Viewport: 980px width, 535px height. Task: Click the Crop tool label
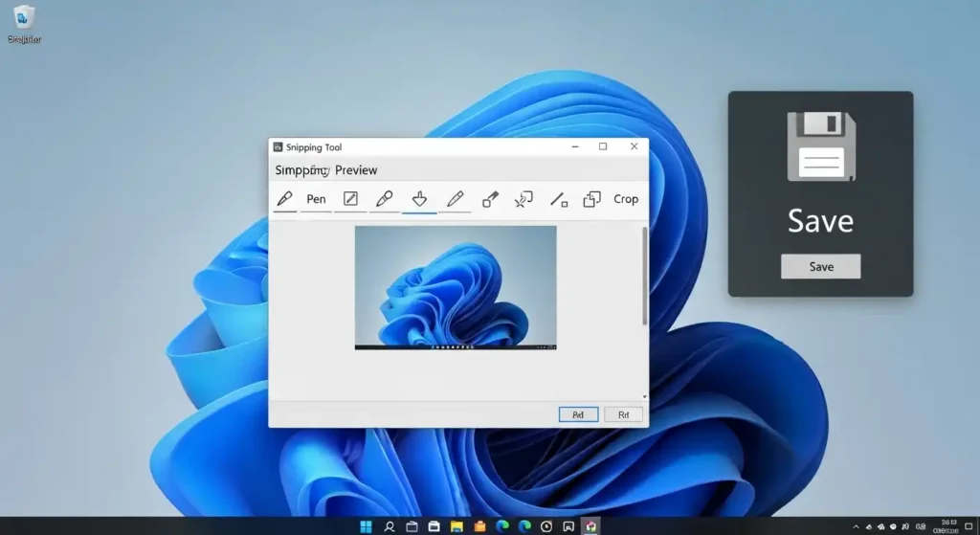click(626, 199)
